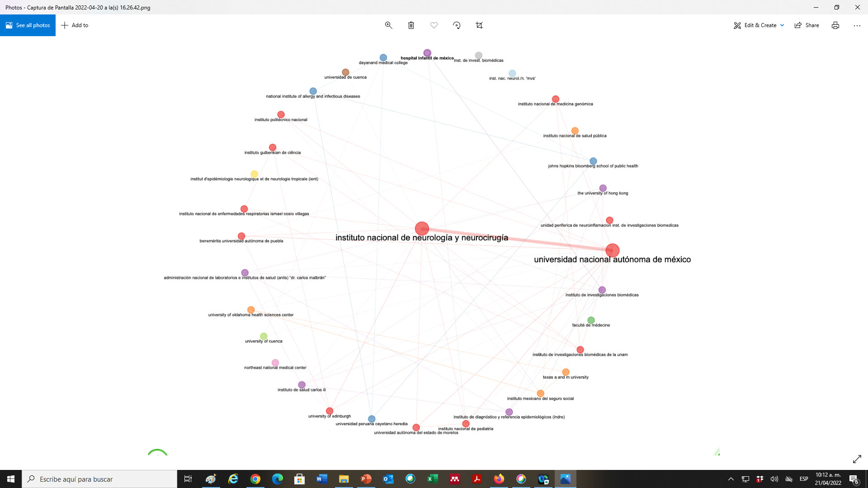Open network status in system tray
The height and width of the screenshot is (488, 868).
(x=745, y=479)
